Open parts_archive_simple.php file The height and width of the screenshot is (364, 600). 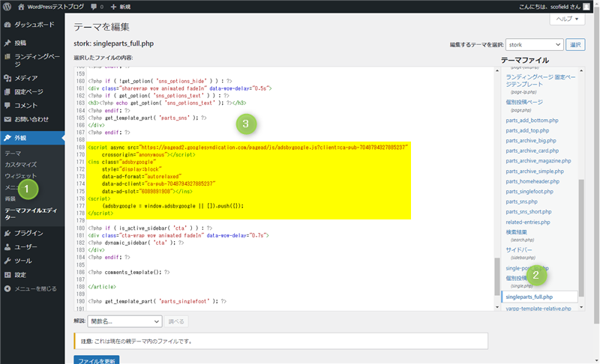pyautogui.click(x=535, y=171)
